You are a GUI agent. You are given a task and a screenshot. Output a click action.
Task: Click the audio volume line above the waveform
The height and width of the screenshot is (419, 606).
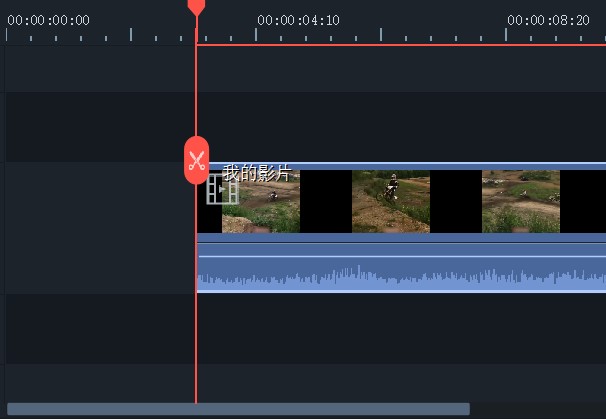click(x=400, y=257)
